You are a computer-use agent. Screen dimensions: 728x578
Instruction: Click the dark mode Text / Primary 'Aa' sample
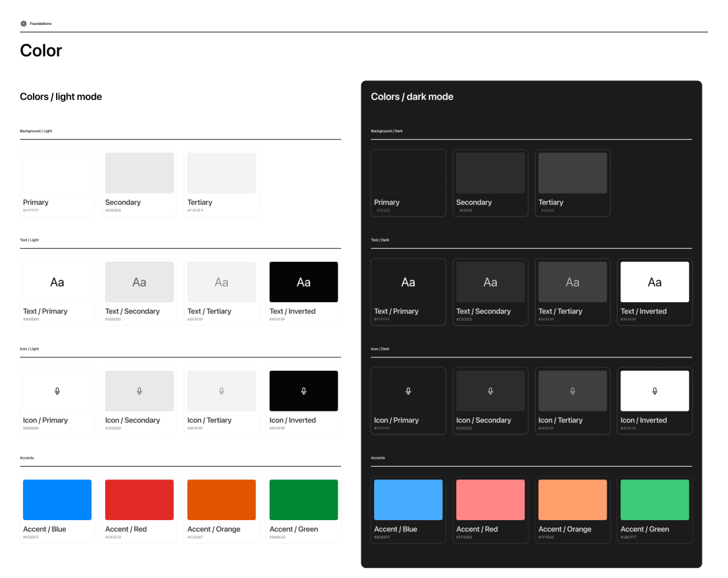(408, 282)
